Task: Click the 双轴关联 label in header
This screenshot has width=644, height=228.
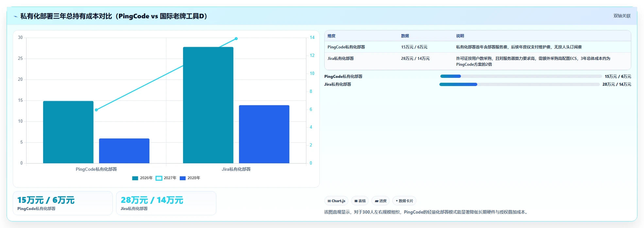Action: coord(622,16)
